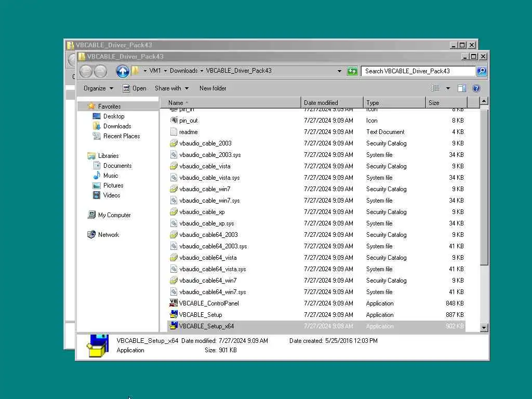Click VBCABLE_Driver_Pack43 in address path
Image resolution: width=532 pixels, height=399 pixels.
tap(239, 71)
